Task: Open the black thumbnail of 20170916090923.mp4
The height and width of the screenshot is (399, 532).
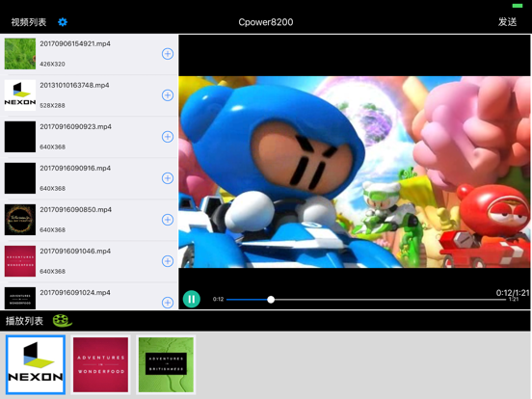Action: point(20,137)
